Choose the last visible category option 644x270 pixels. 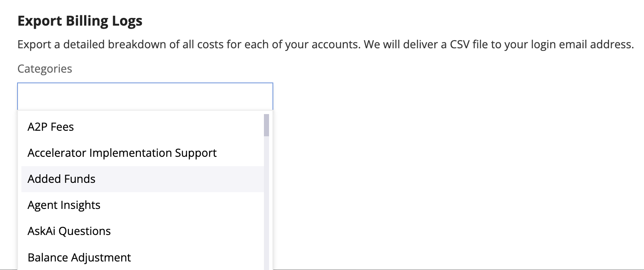tap(79, 258)
